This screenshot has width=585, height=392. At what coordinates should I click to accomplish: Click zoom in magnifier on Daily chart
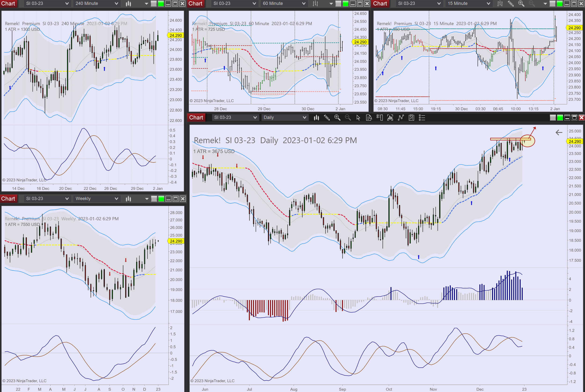337,117
